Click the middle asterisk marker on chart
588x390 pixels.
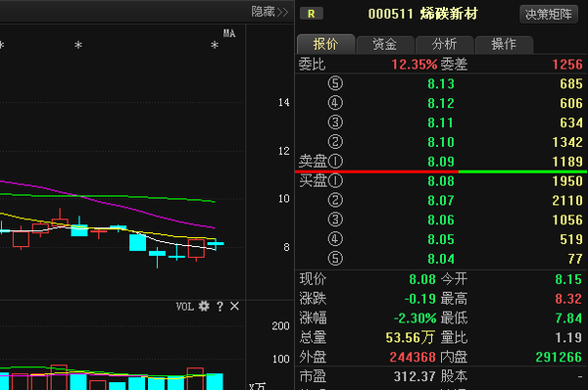click(x=78, y=45)
